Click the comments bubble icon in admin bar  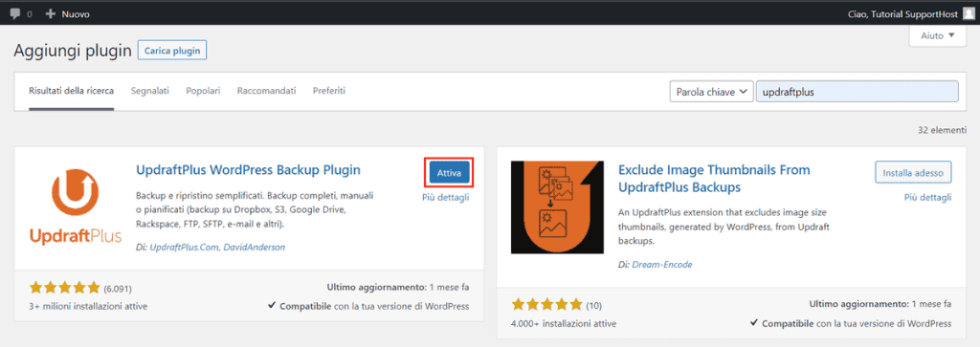point(15,13)
